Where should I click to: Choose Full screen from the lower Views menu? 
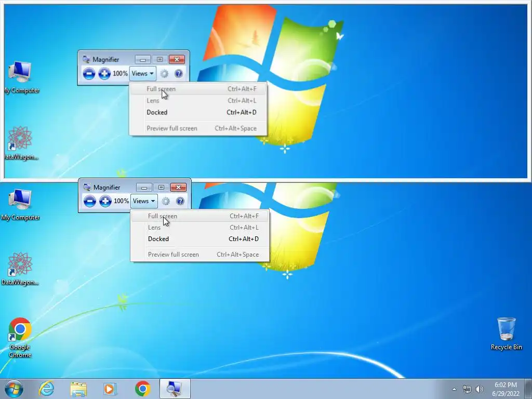200,216
